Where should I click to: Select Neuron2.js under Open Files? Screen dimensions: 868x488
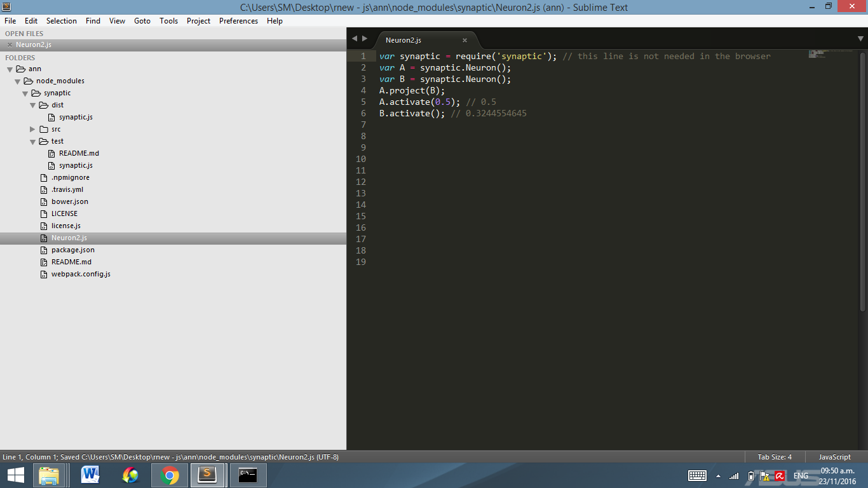click(173, 45)
